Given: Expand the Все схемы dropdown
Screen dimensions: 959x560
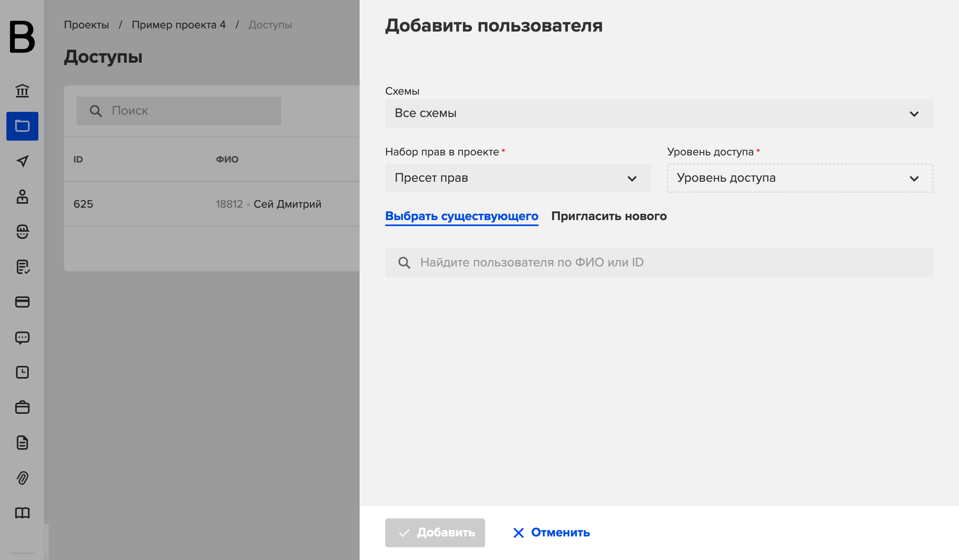Looking at the screenshot, I should click(659, 113).
